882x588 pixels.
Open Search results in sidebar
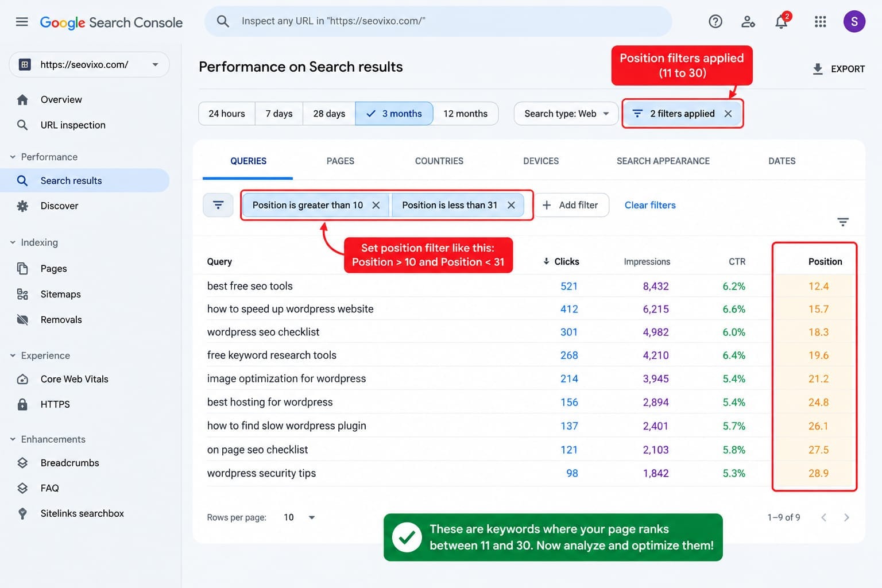[85, 180]
